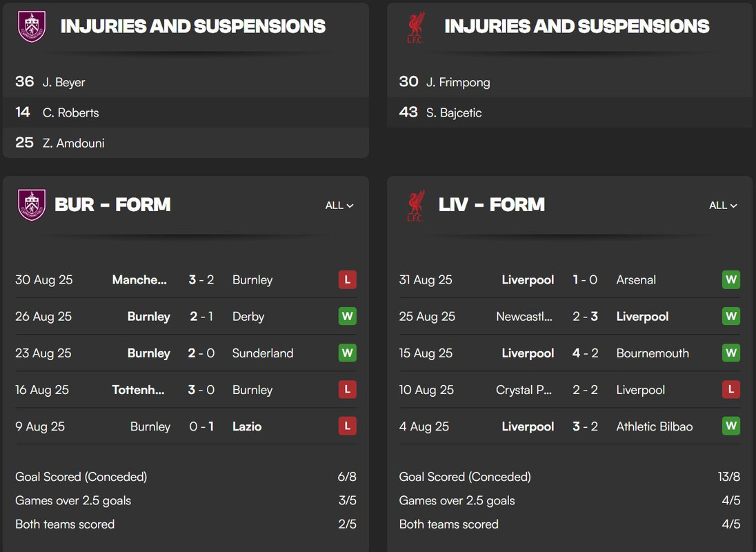Click the W badge for Burnley vs Derby
Screen dimensions: 756x552
[347, 316]
